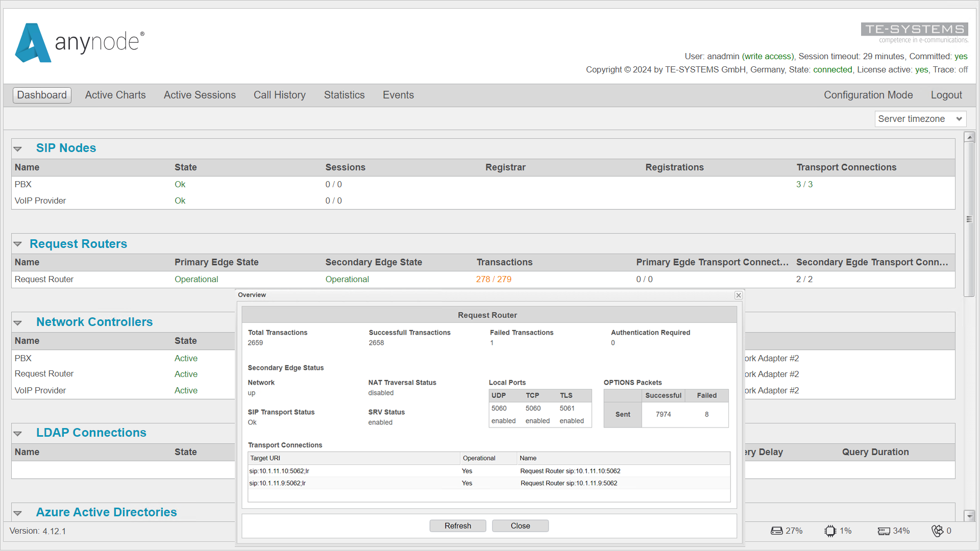Open Call History
This screenshot has width=980, height=551.
coord(280,95)
